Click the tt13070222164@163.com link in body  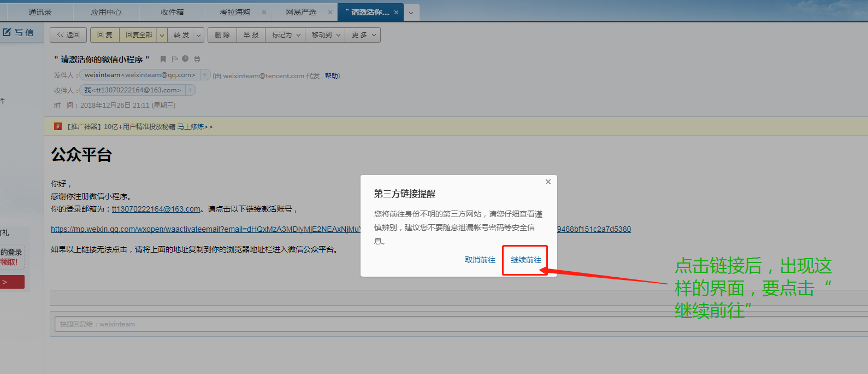tap(156, 209)
